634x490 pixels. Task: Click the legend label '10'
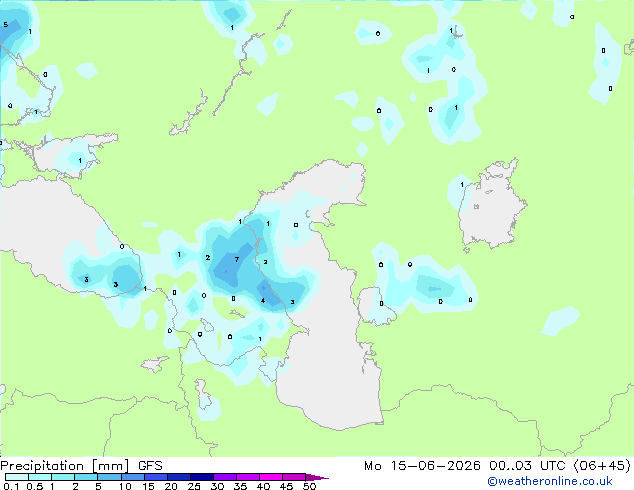click(125, 486)
